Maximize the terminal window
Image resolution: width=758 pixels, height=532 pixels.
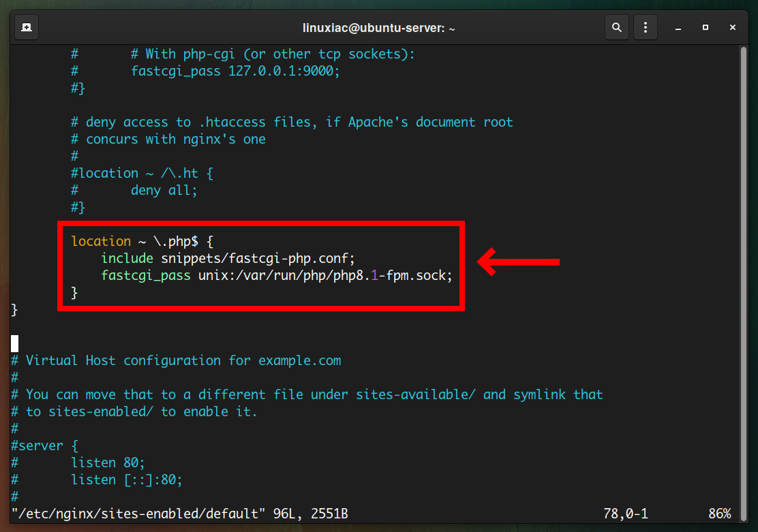(706, 27)
